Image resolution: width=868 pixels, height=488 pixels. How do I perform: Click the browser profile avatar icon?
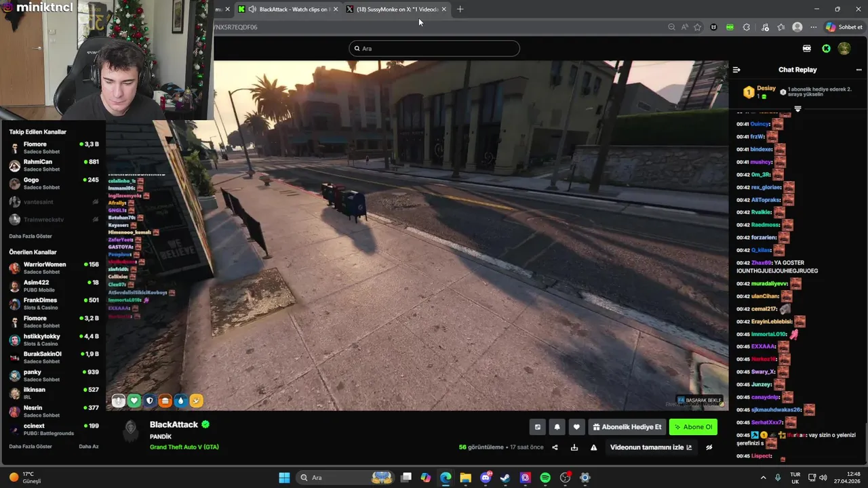(x=797, y=27)
